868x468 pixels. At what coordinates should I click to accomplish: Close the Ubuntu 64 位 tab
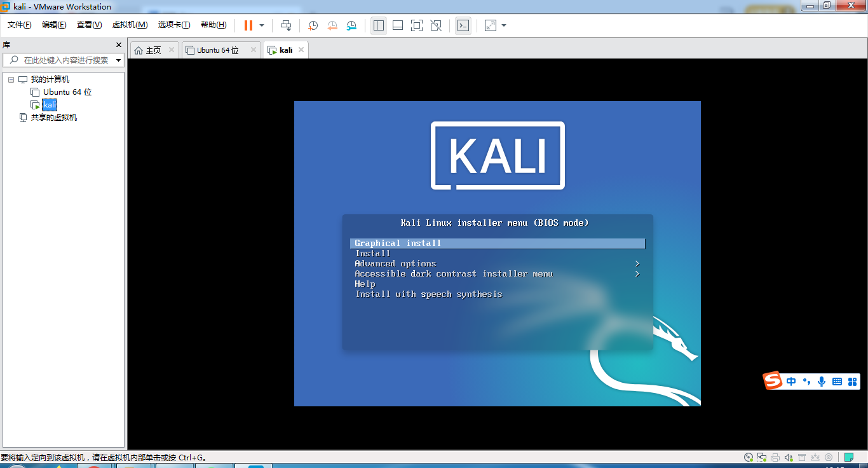point(253,50)
